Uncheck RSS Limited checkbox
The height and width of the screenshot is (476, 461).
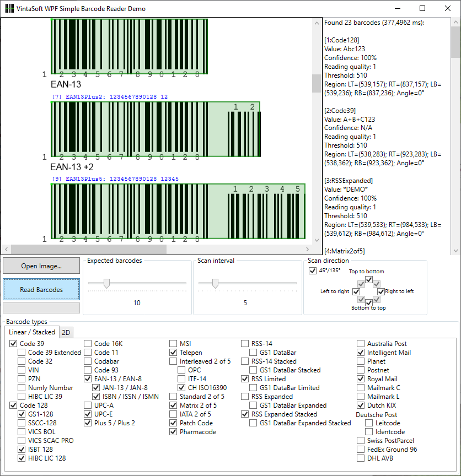(x=245, y=378)
